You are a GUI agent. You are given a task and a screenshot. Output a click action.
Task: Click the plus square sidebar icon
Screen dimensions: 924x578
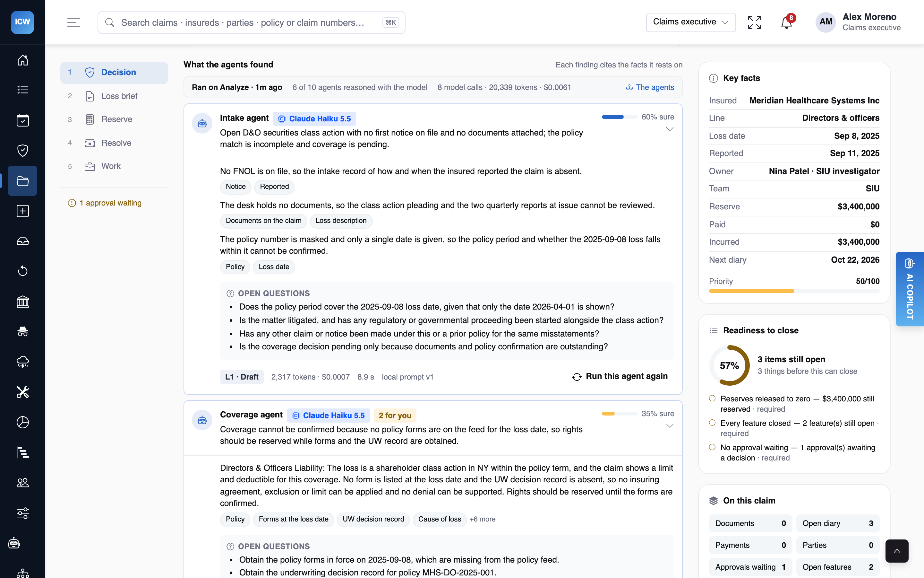22,211
